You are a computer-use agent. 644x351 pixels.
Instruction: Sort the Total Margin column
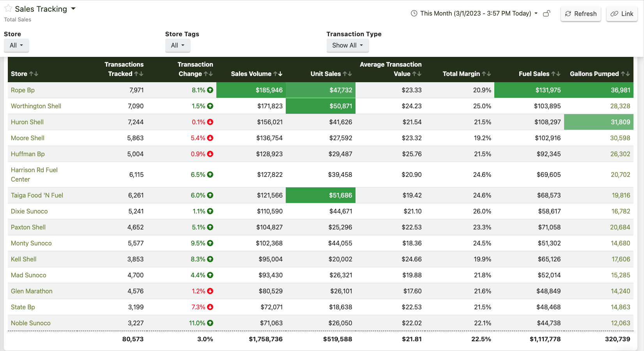[487, 74]
